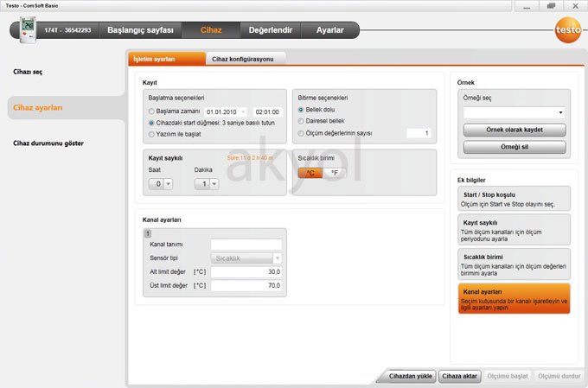Screen dimensions: 588x388
Task: Open the start date 01.01.2010 dropdown
Action: (243, 111)
